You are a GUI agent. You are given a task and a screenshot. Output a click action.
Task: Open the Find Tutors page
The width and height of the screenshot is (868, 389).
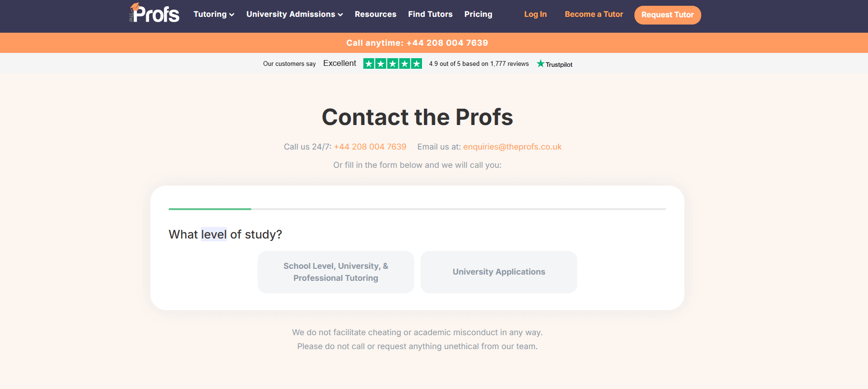coord(430,14)
